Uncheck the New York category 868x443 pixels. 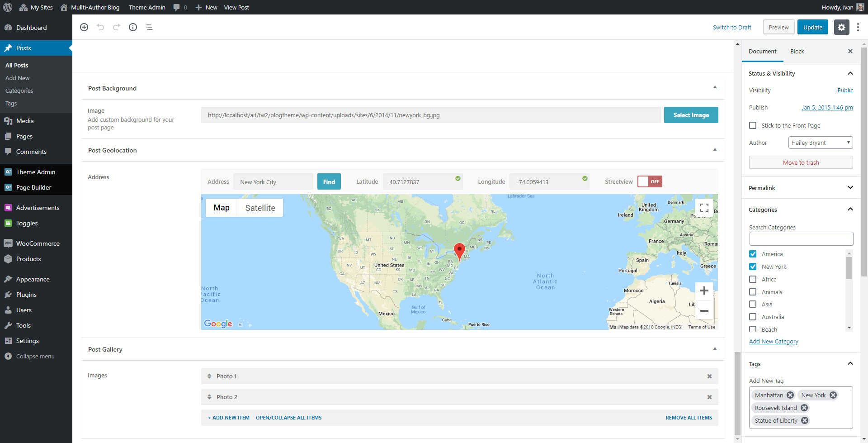(753, 267)
